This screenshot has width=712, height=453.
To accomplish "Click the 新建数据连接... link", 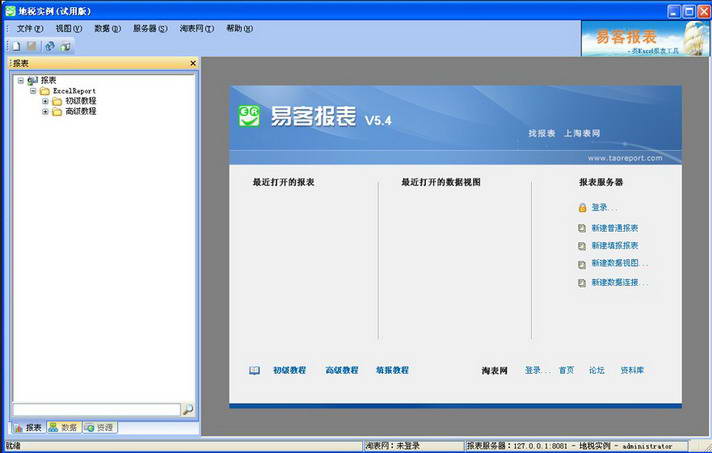I will 620,283.
